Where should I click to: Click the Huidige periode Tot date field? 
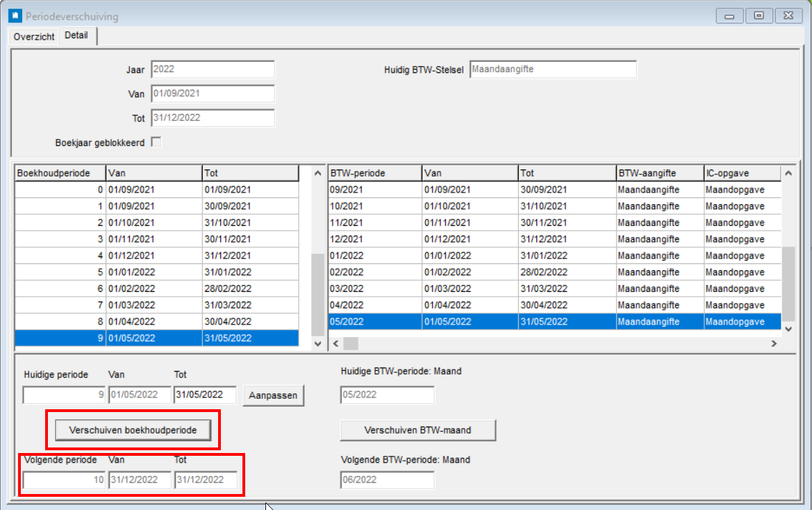[204, 395]
